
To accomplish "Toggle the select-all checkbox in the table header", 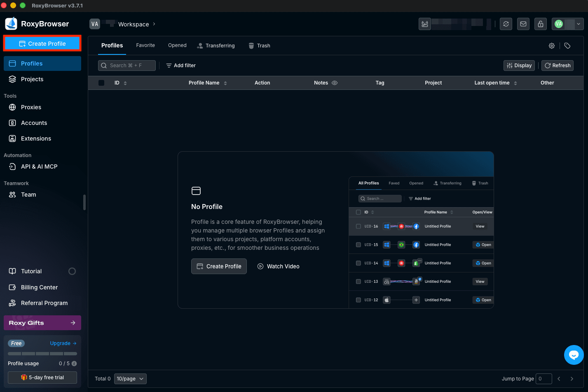I will click(x=101, y=82).
